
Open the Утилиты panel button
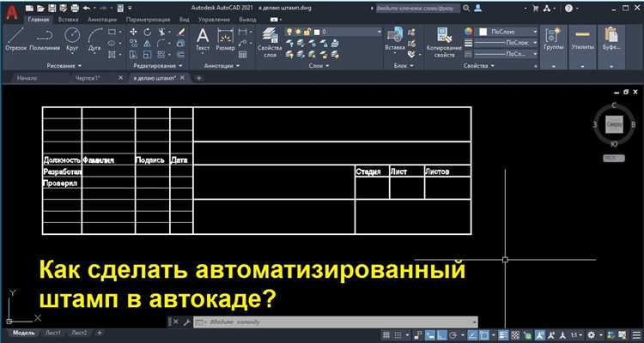[582, 46]
